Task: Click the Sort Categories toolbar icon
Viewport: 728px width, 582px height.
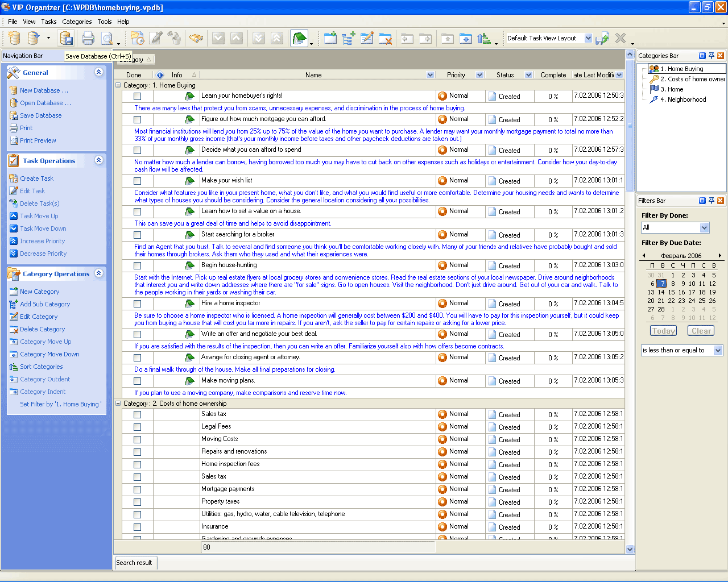Action: point(484,39)
